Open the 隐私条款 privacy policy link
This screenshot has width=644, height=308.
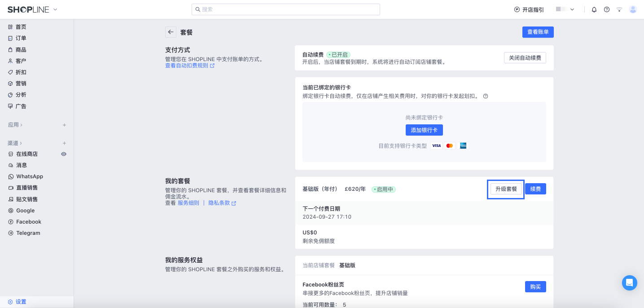pos(222,203)
